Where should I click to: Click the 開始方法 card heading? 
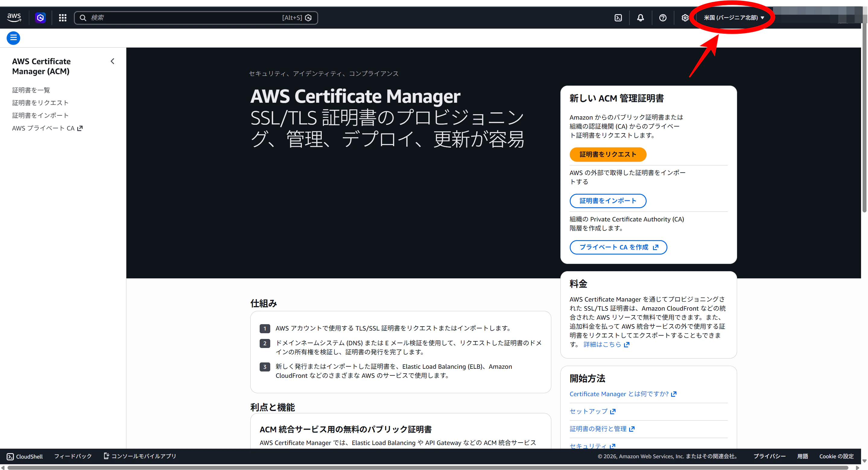[x=587, y=378]
